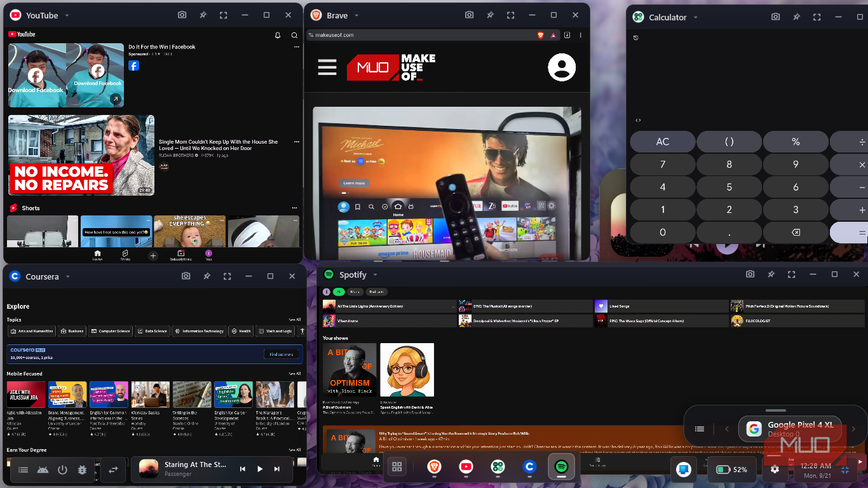Image resolution: width=868 pixels, height=488 pixels.
Task: Open the MakeUseOf hamburger menu
Action: click(x=327, y=67)
